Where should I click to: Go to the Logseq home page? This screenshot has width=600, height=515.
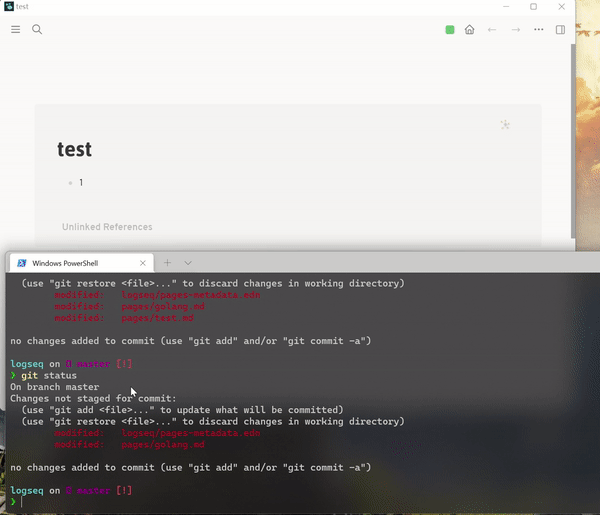click(x=470, y=29)
